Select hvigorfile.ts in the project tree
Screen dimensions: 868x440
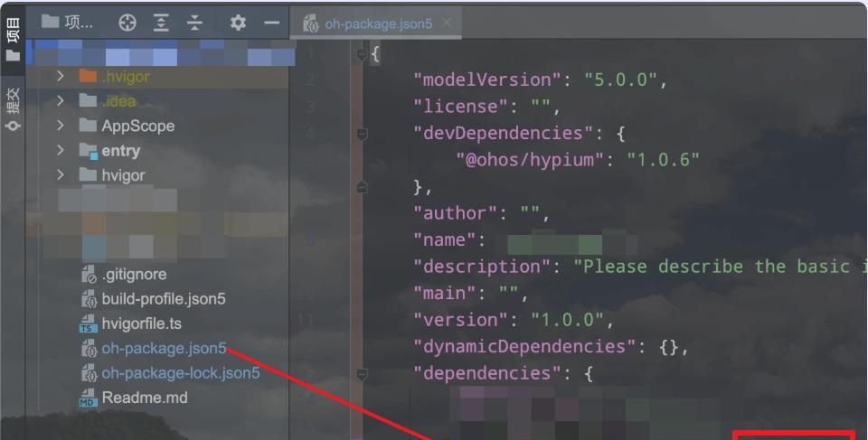click(x=141, y=323)
